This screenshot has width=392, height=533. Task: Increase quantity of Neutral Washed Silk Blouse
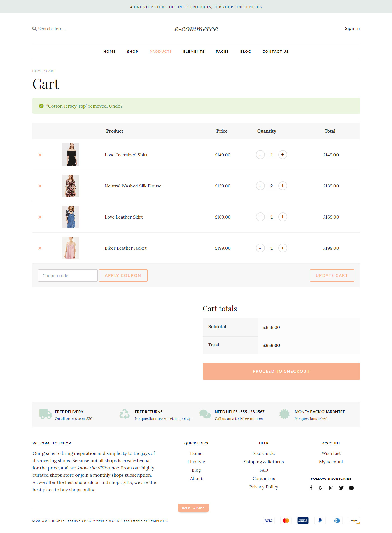point(283,186)
